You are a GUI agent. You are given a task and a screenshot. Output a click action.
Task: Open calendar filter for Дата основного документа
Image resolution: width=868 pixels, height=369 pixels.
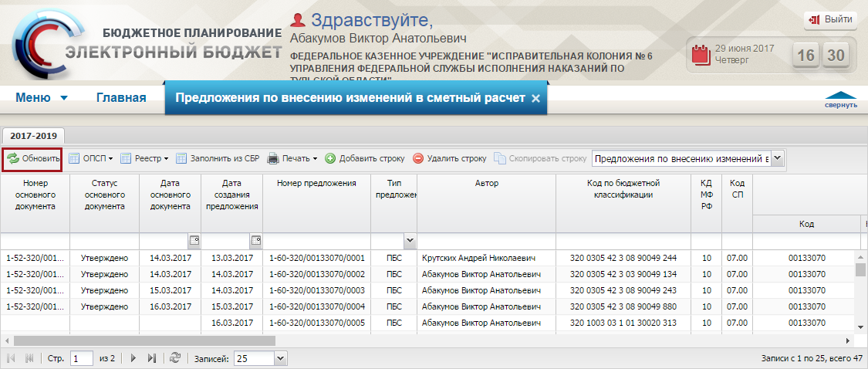(x=194, y=240)
